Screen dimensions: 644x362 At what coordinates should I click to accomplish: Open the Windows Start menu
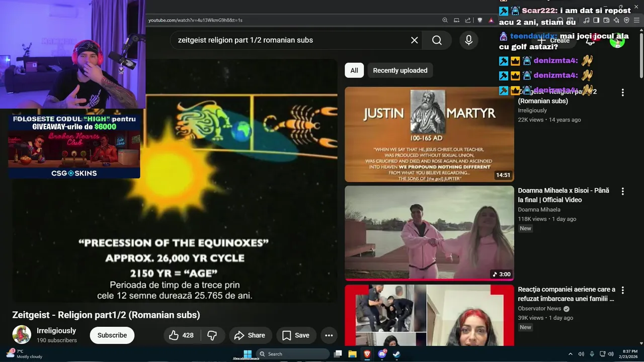pos(248,354)
